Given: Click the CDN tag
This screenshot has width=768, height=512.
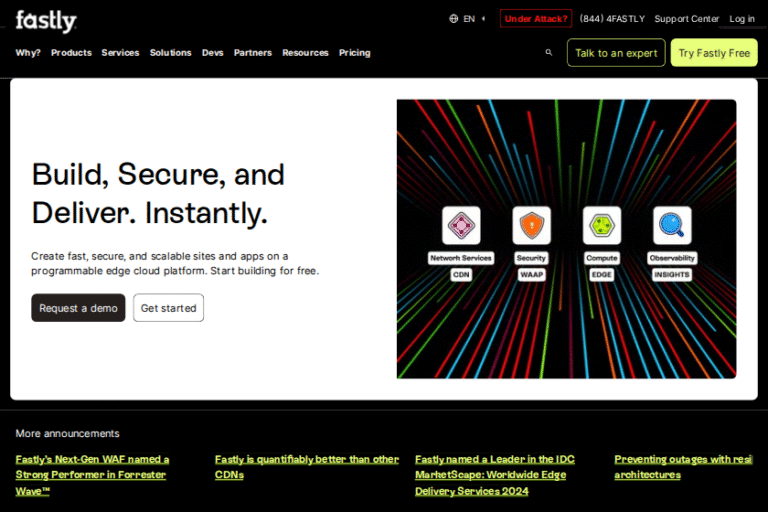Looking at the screenshot, I should tap(461, 274).
